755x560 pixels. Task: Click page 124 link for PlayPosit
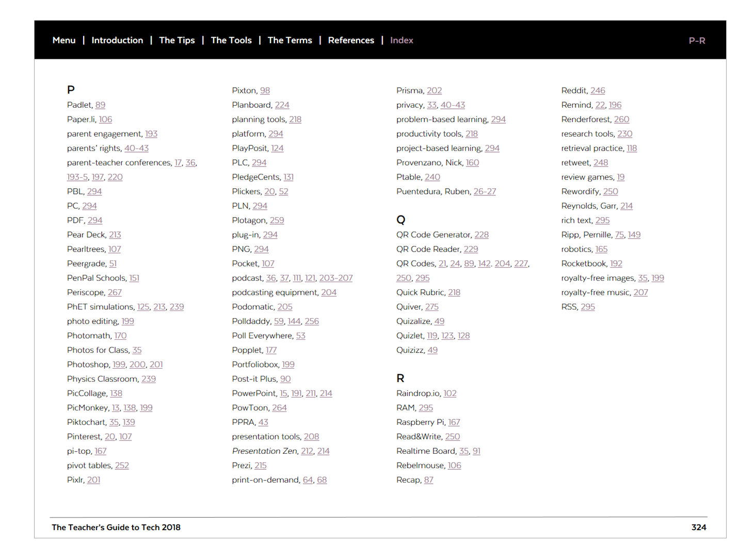(x=277, y=148)
